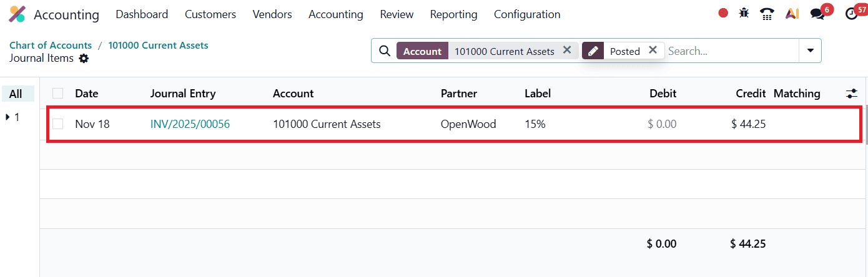Open the Review menu
The image size is (868, 277).
click(x=397, y=14)
